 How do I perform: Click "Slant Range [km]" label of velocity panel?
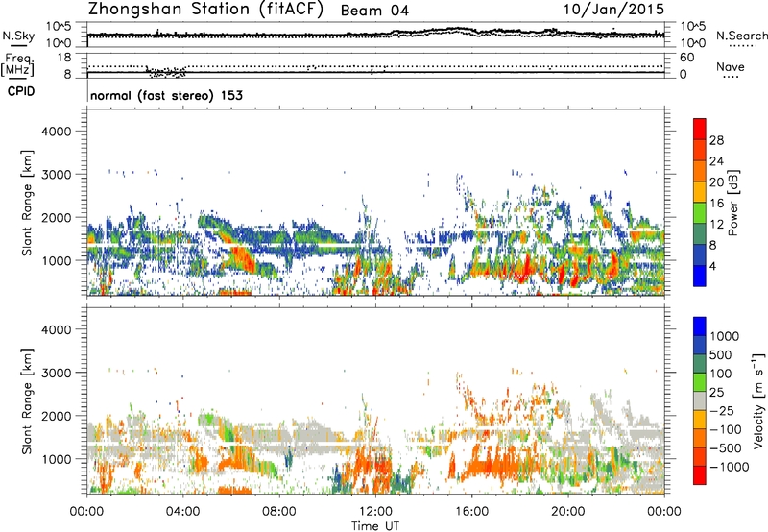tap(27, 401)
